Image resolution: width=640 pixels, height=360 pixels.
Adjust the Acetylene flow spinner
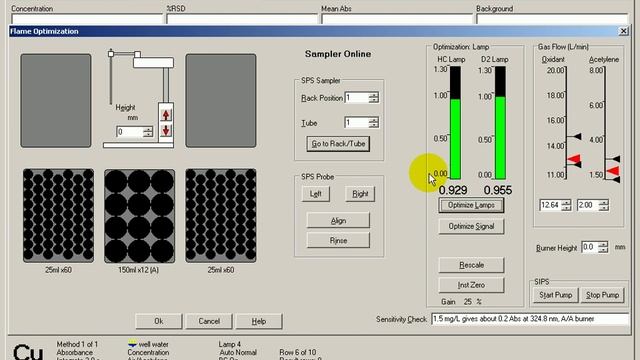(603, 205)
